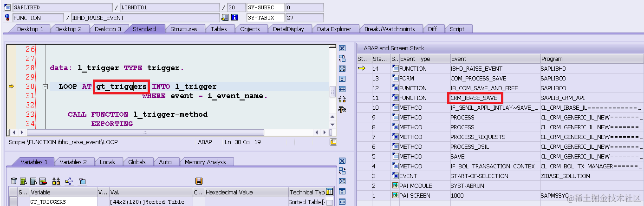Viewport: 644px width, 206px height.
Task: Close the source code tool
Action: pos(342,48)
